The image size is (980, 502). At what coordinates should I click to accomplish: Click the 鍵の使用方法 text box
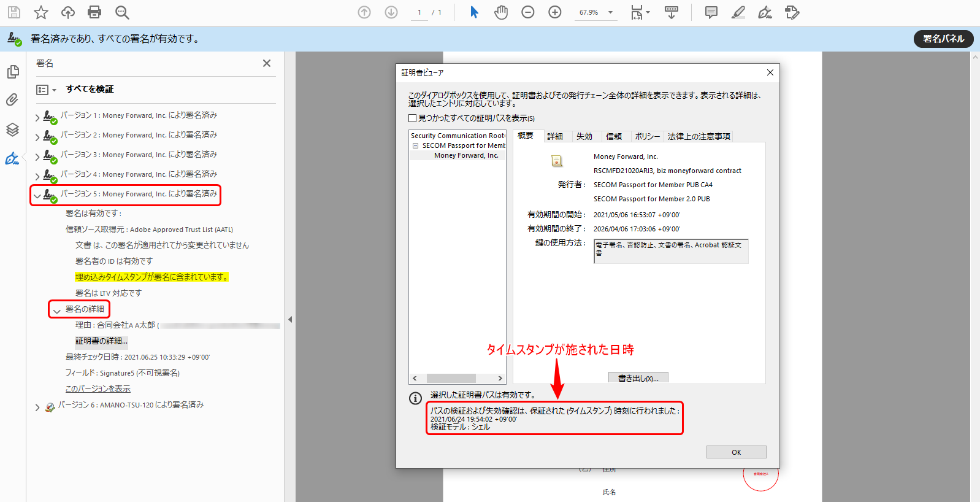(671, 251)
